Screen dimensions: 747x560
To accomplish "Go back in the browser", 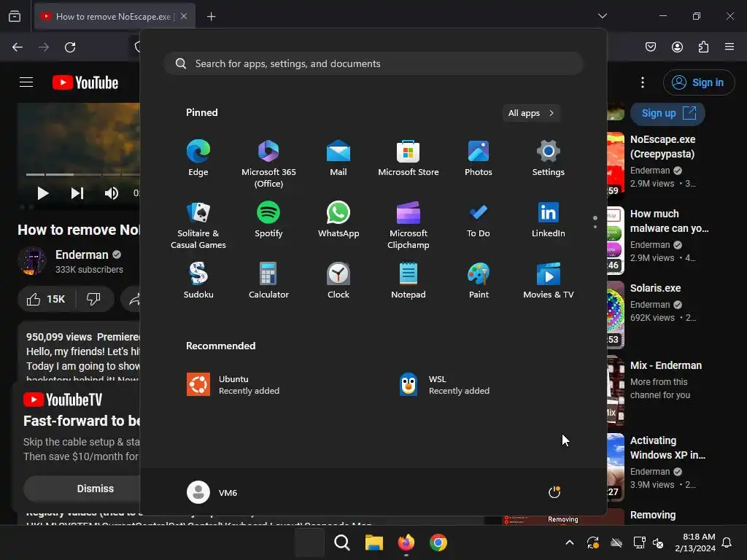I will (18, 47).
